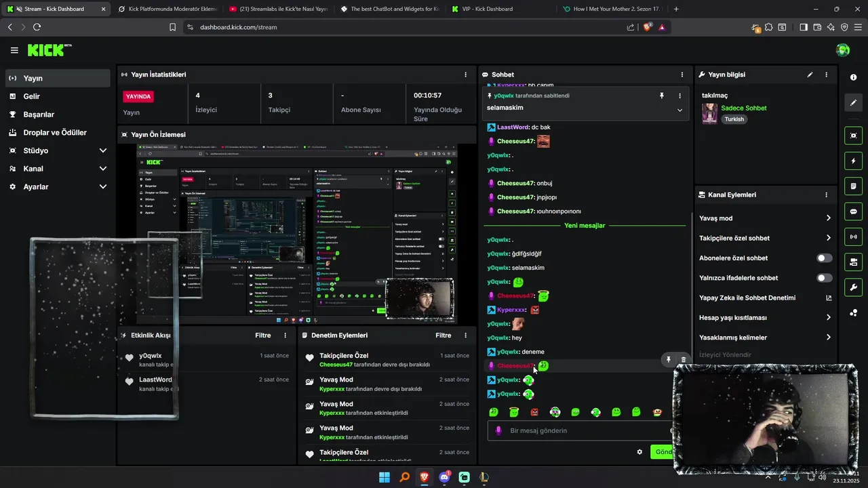Viewport: 868px width, 488px height.
Task: Click the Gönder send button
Action: (662, 452)
